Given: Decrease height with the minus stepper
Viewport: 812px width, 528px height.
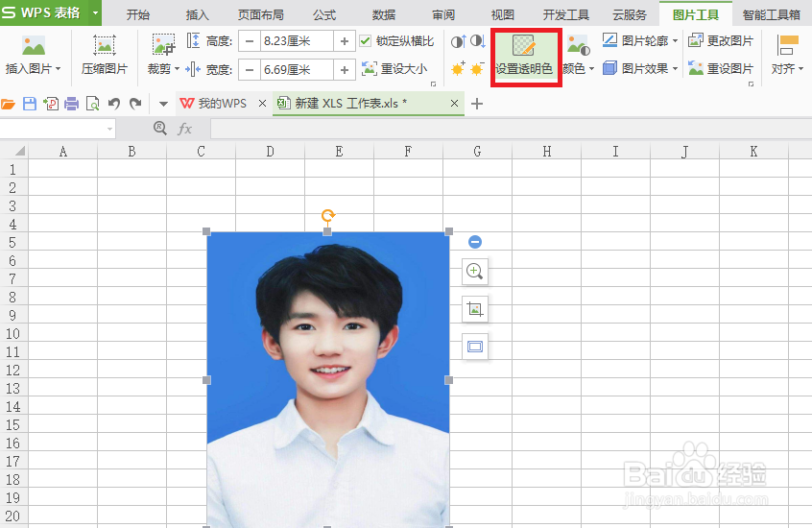Looking at the screenshot, I should [x=250, y=41].
